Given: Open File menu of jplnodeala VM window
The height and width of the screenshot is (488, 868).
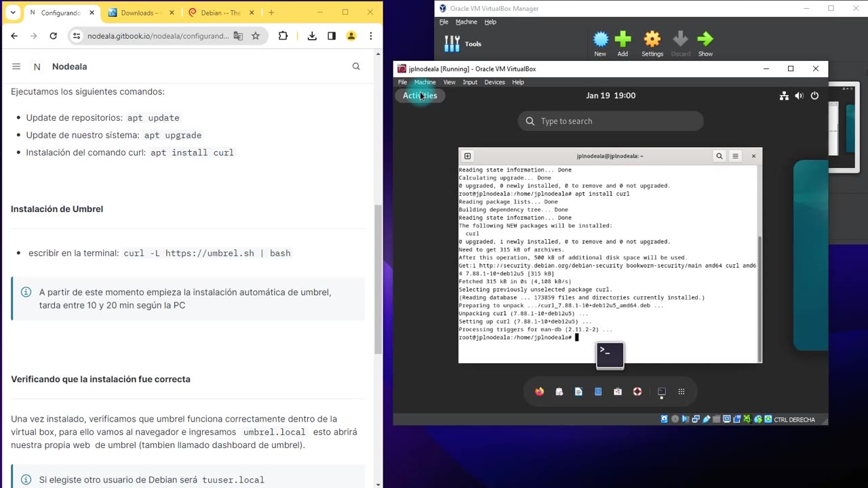Looking at the screenshot, I should (x=402, y=82).
